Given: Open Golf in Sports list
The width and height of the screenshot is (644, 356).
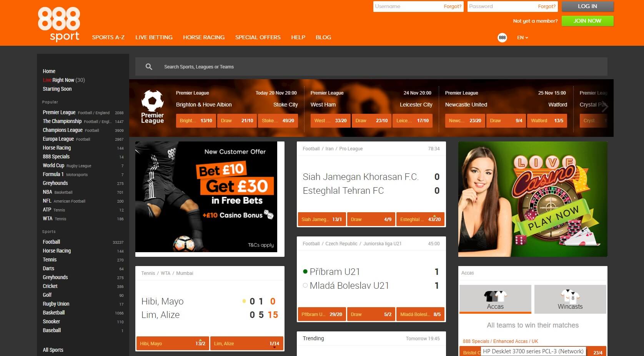Looking at the screenshot, I should 83,295.
